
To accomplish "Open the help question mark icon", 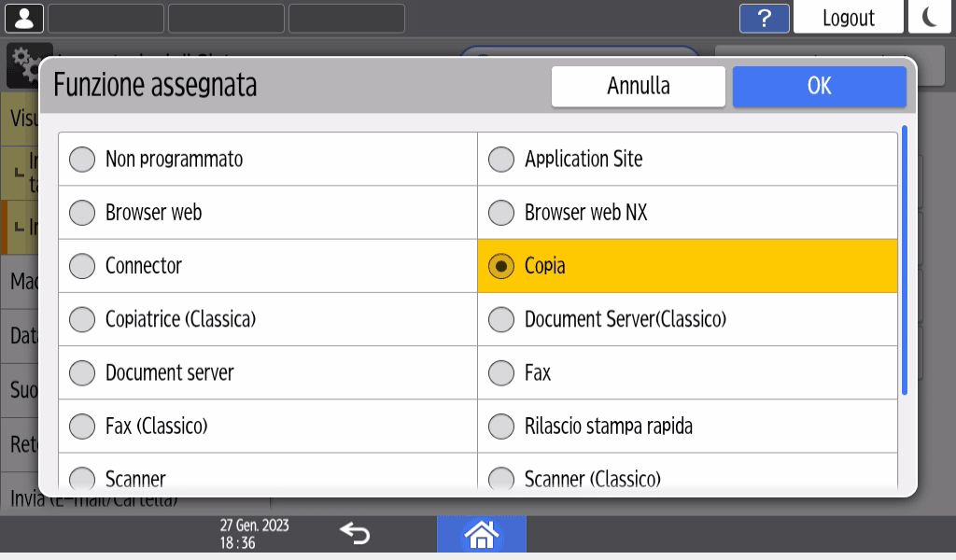I will point(765,18).
